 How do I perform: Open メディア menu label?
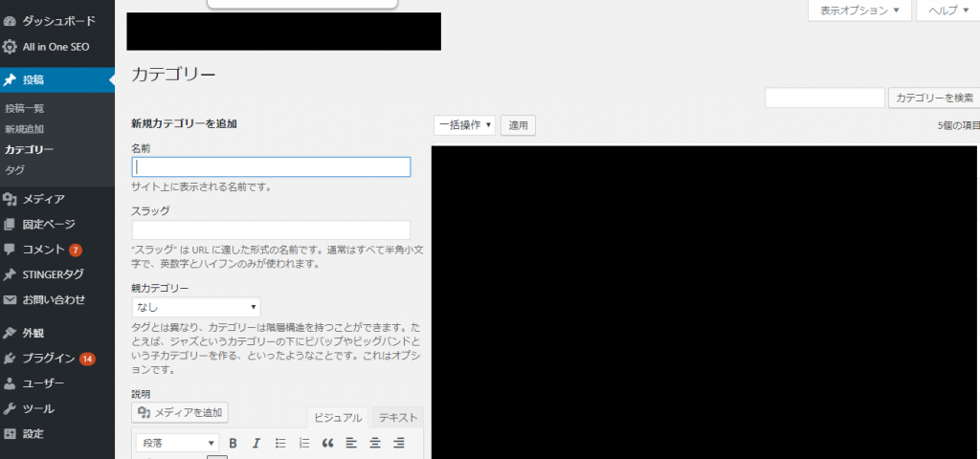click(x=44, y=199)
